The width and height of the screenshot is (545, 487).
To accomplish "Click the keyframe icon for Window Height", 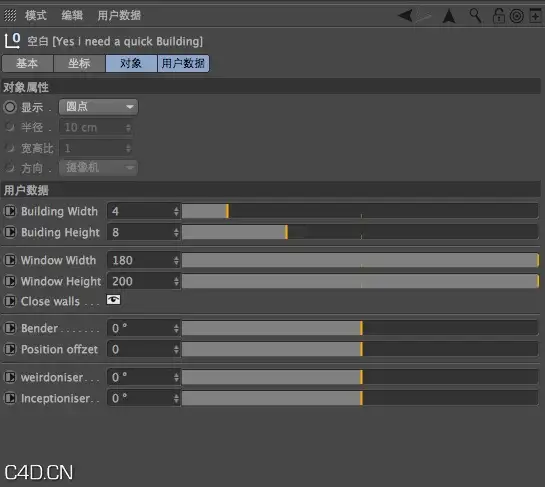I will tap(10, 281).
